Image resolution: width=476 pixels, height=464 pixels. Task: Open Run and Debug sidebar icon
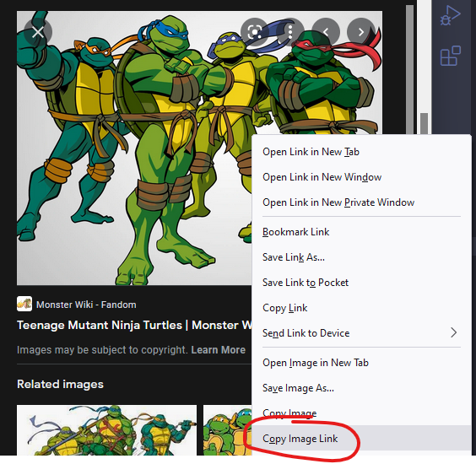pyautogui.click(x=451, y=15)
